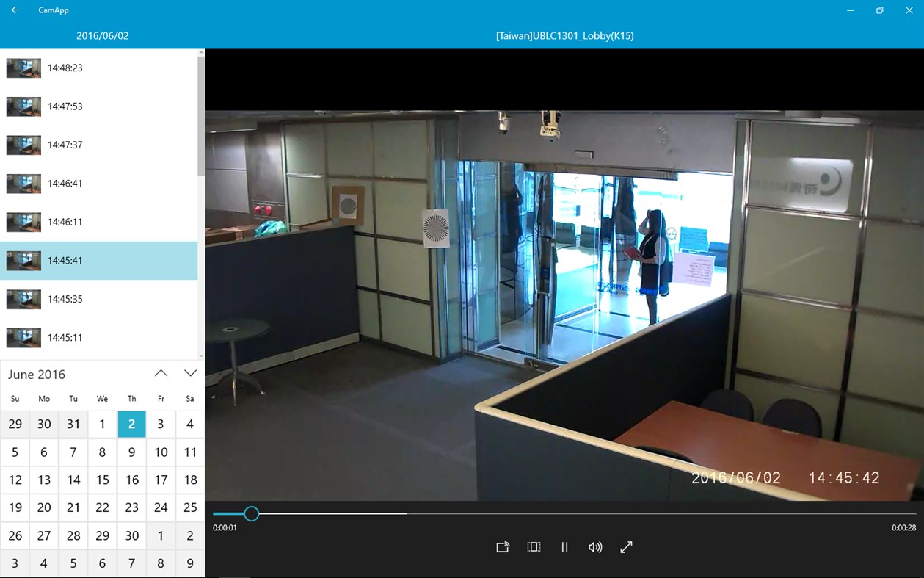Click the [Taiwan]UBLC1301_Lobby(K15) camera title
The width and height of the screenshot is (924, 578).
click(x=564, y=35)
